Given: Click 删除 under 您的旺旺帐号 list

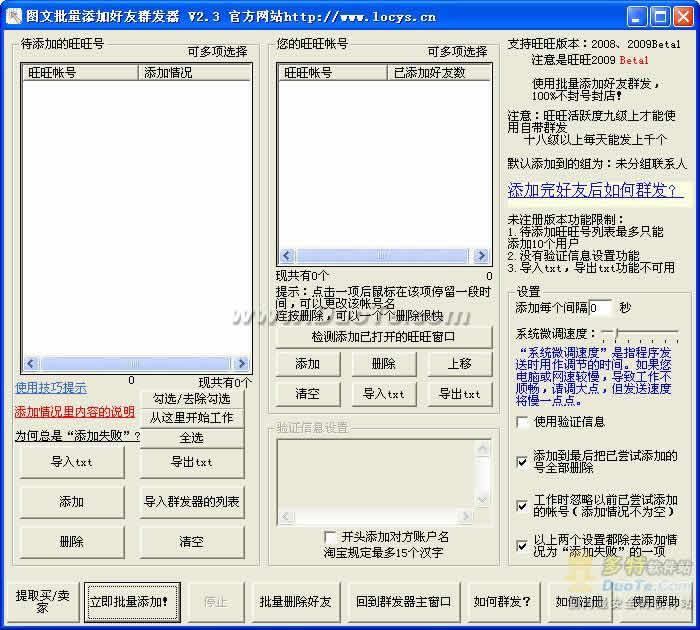Looking at the screenshot, I should (383, 364).
